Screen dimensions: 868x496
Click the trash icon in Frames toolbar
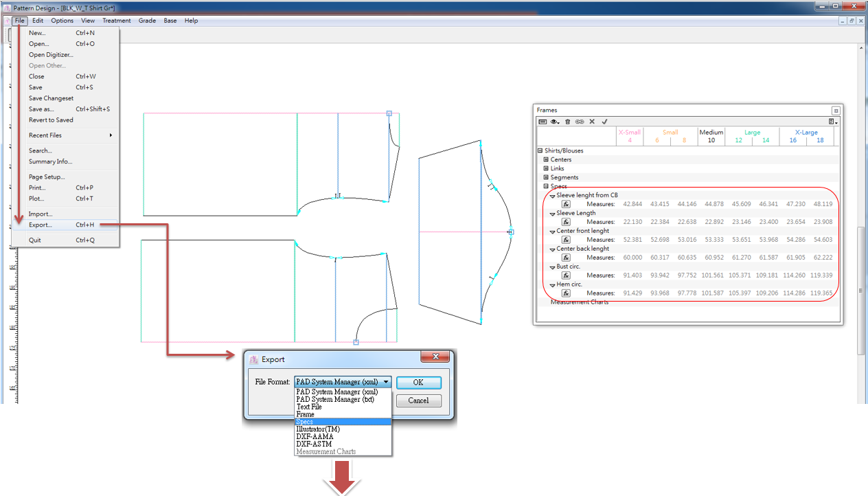[567, 122]
